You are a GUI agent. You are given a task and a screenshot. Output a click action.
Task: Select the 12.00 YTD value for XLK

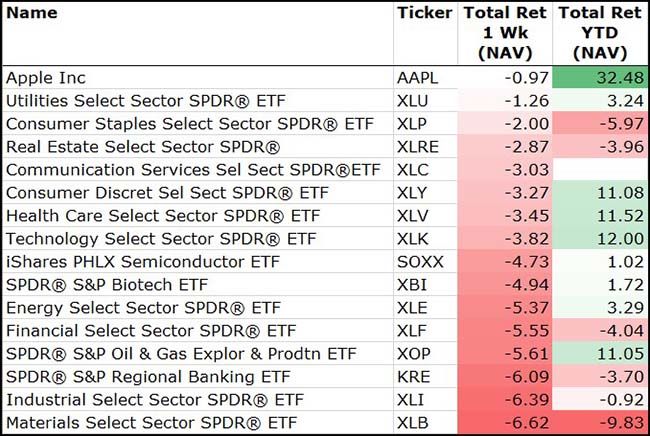pyautogui.click(x=598, y=238)
